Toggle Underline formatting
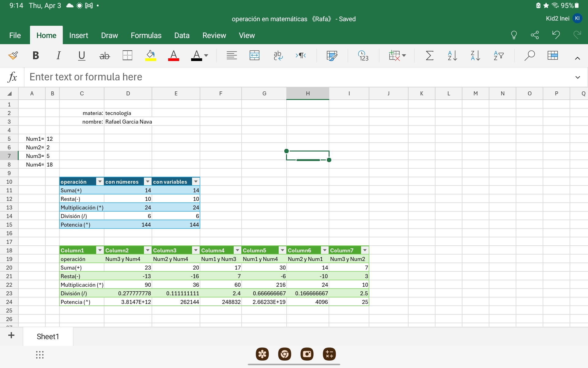The image size is (588, 368). (81, 56)
